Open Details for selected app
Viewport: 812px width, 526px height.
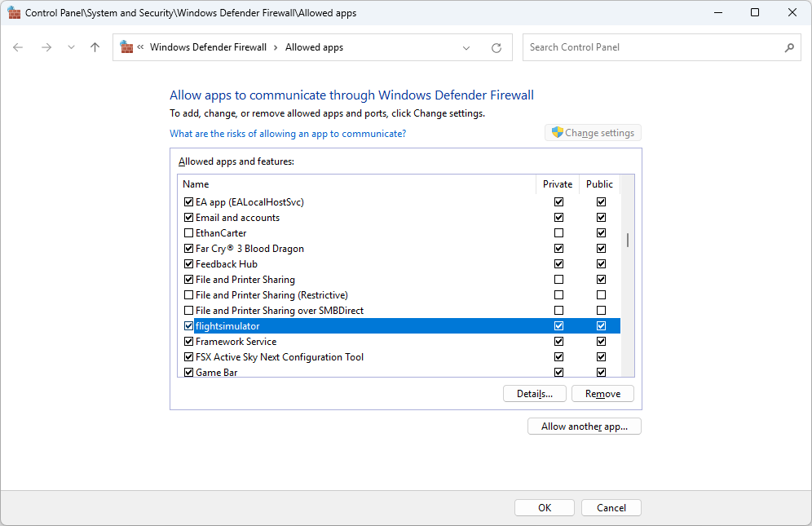[535, 394]
